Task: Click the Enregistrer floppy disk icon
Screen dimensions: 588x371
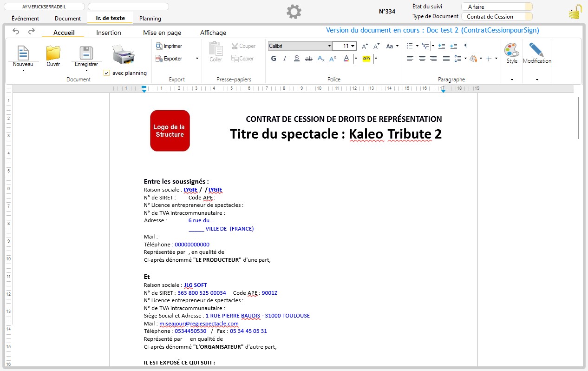Action: pyautogui.click(x=86, y=53)
